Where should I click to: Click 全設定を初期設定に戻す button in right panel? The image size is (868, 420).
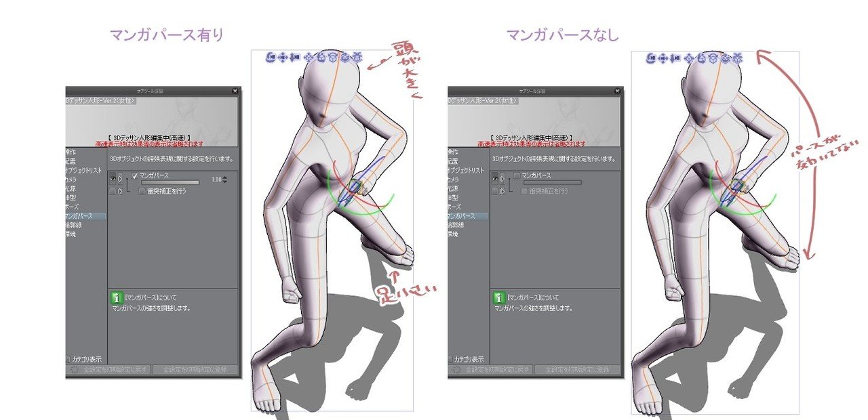click(491, 370)
